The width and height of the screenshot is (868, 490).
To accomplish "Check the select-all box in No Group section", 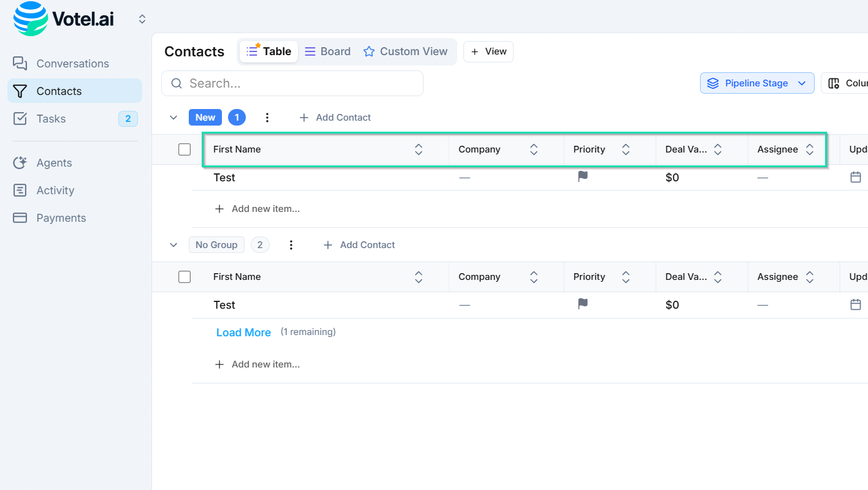I will click(185, 276).
